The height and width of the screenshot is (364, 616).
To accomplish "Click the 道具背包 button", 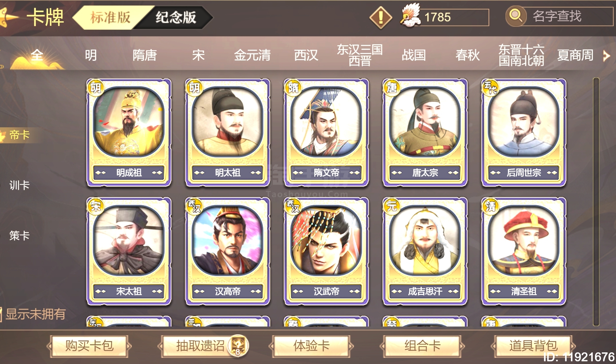I will tap(534, 346).
